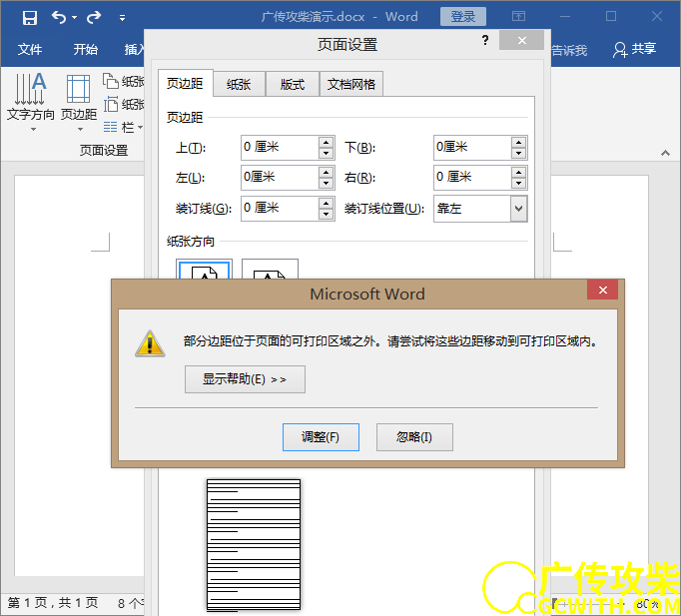681x616 pixels.
Task: Collapse the ribbon with the chevron
Action: click(665, 153)
